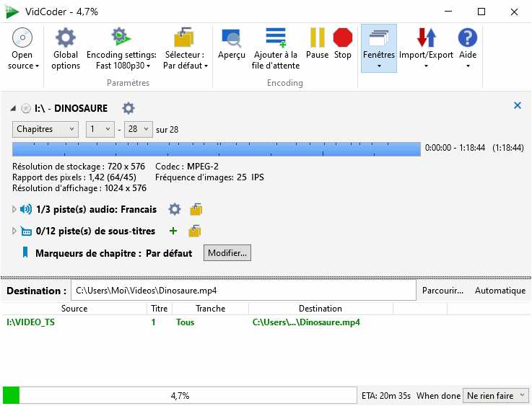Click the VidCoder app icon in title bar
532x406 pixels.
coord(12,12)
